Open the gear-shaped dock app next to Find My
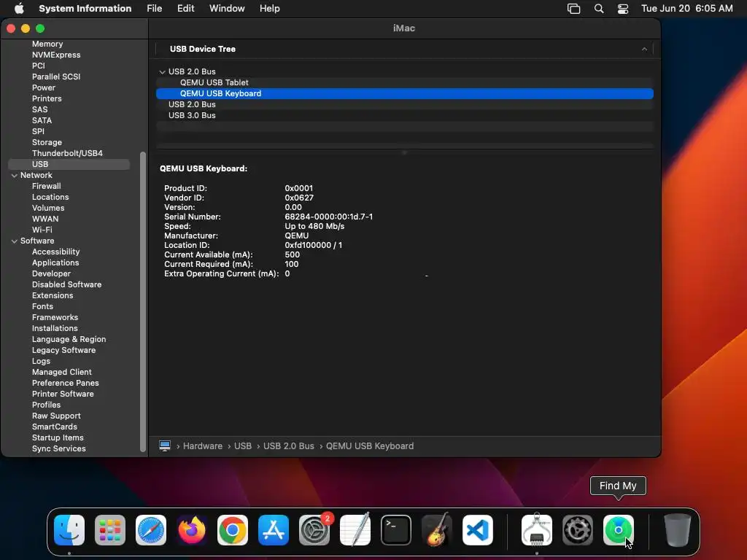Viewport: 747px width, 560px height. coord(578,530)
